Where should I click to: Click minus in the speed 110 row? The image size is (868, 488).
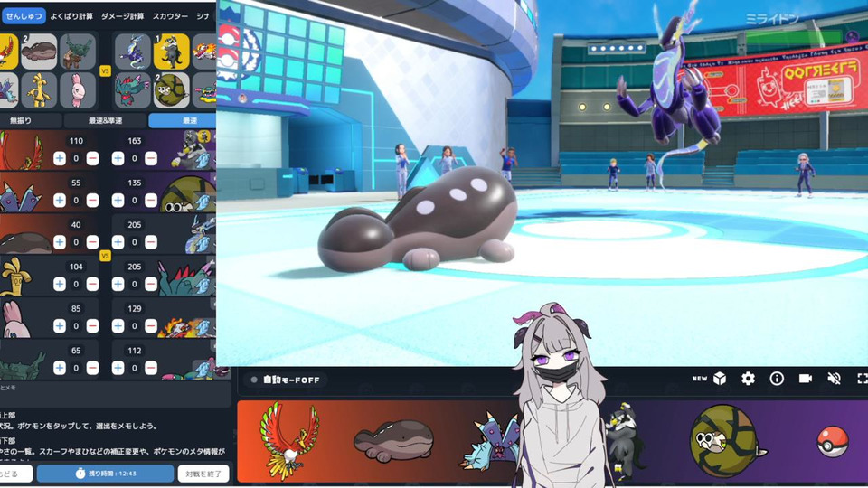92,158
